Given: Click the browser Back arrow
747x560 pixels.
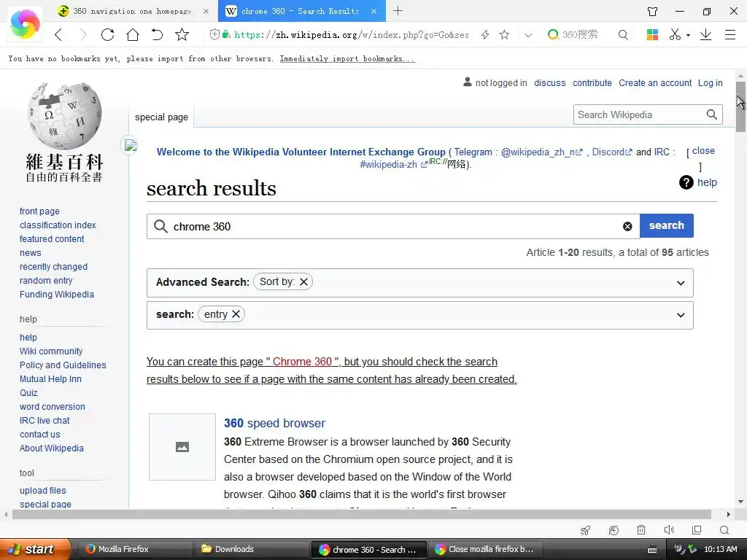Looking at the screenshot, I should click(x=58, y=34).
